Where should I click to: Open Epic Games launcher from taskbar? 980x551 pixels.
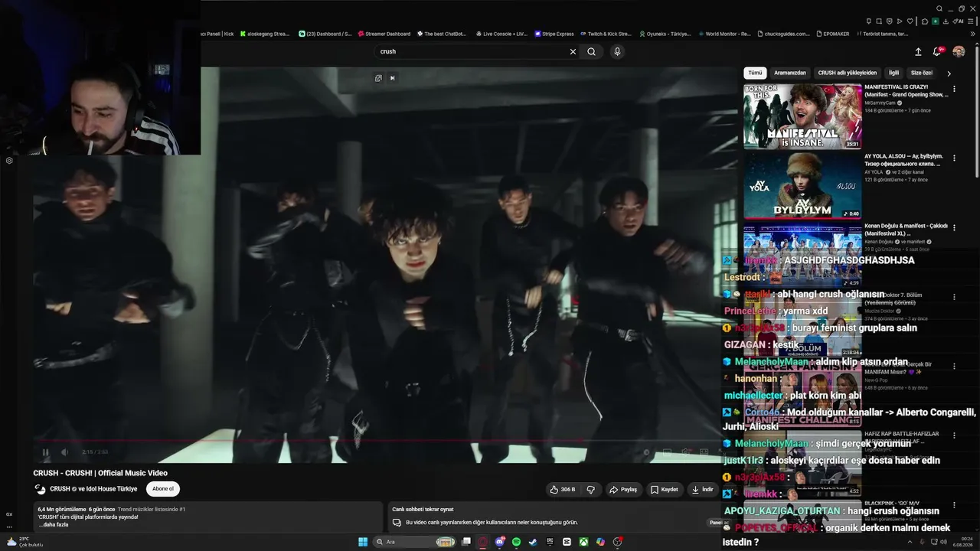click(550, 542)
